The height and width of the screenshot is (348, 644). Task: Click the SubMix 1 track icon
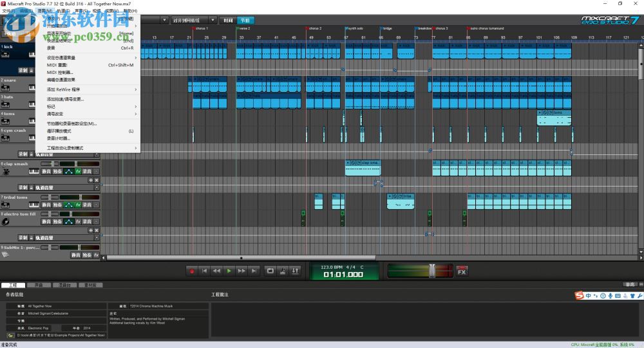pyautogui.click(x=5, y=255)
